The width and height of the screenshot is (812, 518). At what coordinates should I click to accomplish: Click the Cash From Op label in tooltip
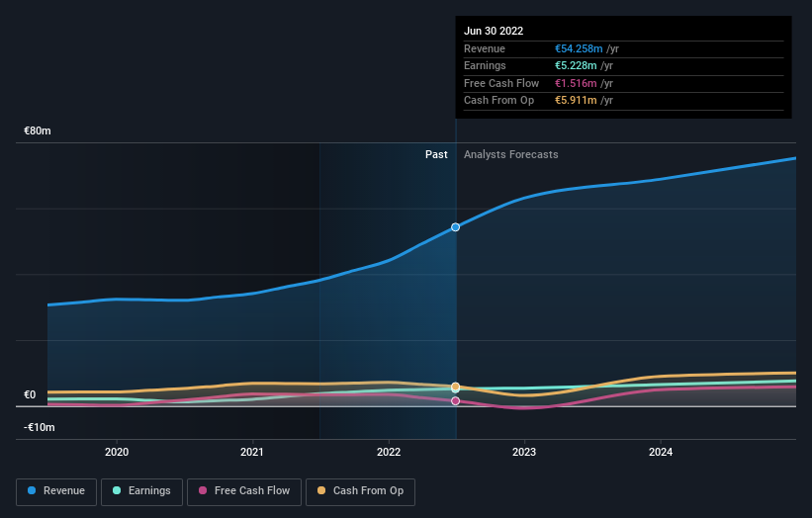(498, 101)
